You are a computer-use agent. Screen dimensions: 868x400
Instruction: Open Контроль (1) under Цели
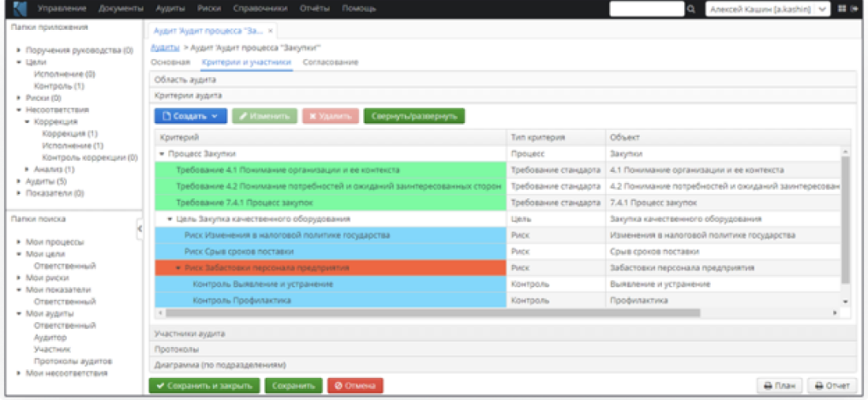click(59, 86)
